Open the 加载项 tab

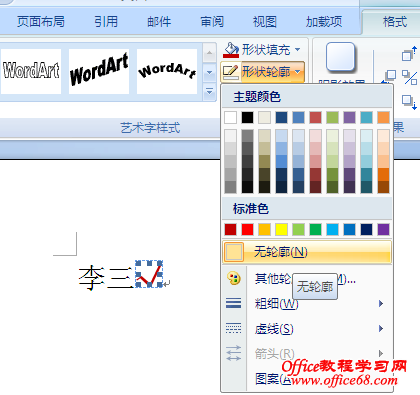(x=324, y=22)
